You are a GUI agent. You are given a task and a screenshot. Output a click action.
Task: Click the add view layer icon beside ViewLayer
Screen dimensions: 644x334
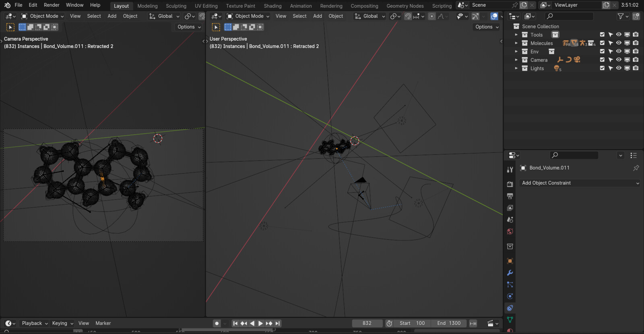coord(606,5)
